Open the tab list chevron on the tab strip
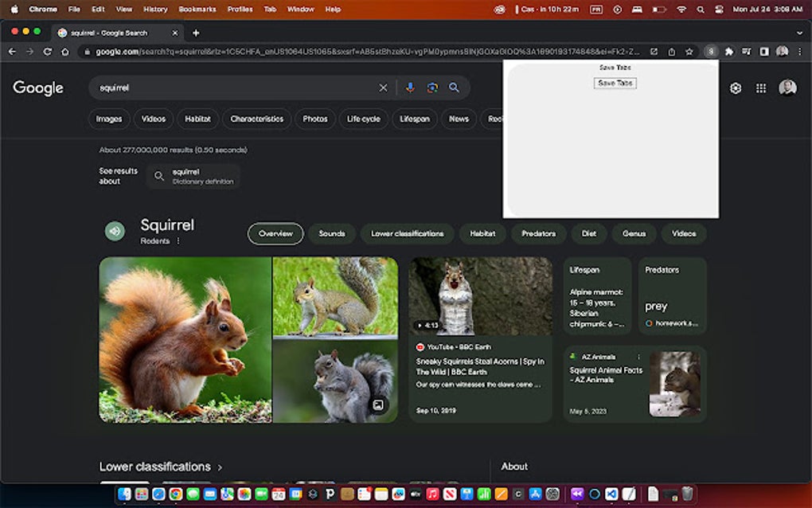 [800, 33]
